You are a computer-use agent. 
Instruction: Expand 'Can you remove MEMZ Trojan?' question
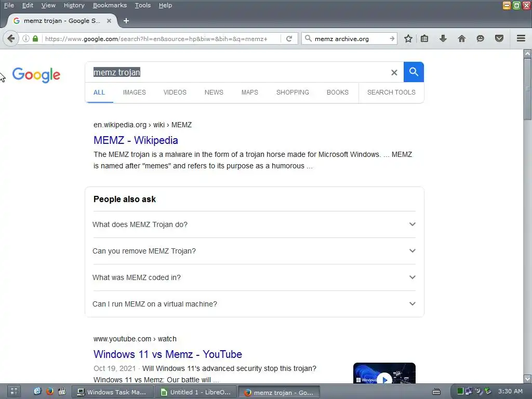tap(254, 251)
